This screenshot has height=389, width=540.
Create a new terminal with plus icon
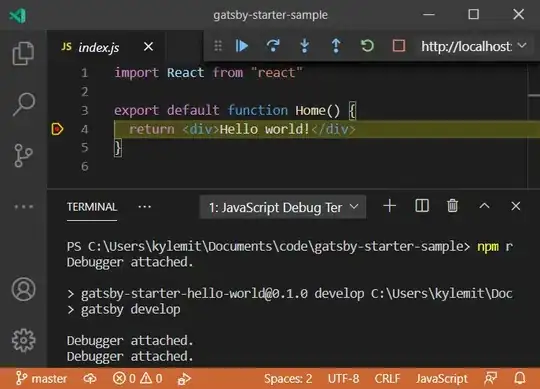(390, 206)
